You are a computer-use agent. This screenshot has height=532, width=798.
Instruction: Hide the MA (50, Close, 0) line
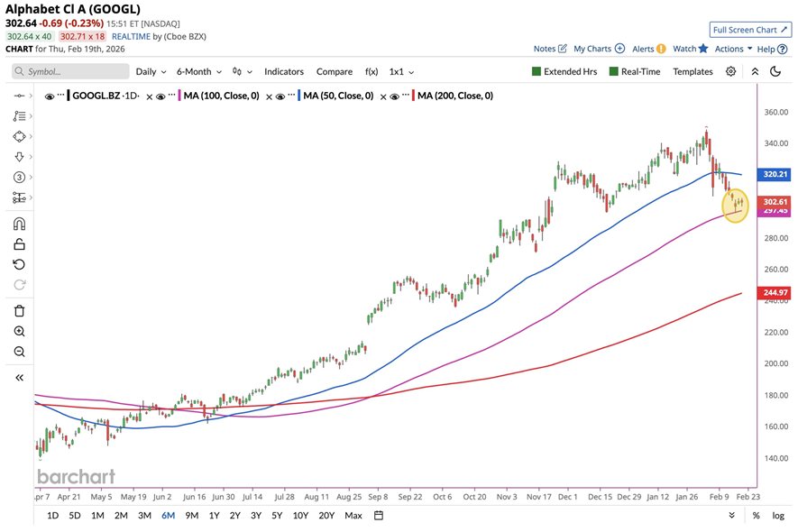point(280,95)
